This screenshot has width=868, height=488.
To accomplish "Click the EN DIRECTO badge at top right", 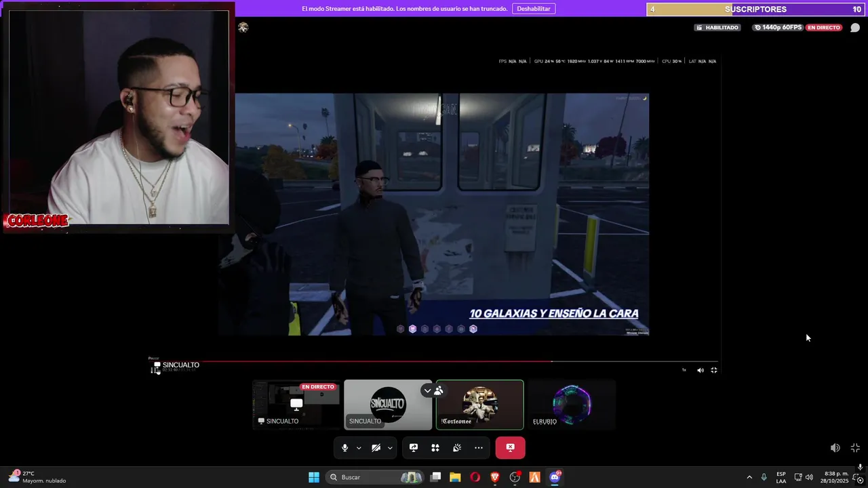I will (x=823, y=28).
